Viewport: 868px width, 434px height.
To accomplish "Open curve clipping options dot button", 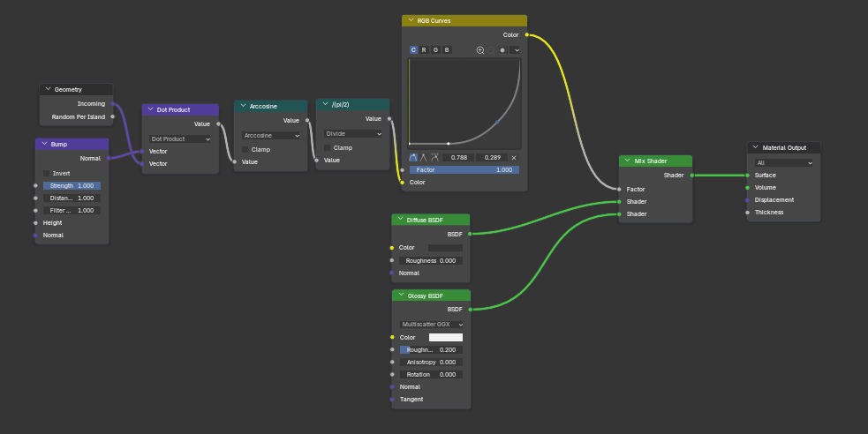I will click(502, 50).
